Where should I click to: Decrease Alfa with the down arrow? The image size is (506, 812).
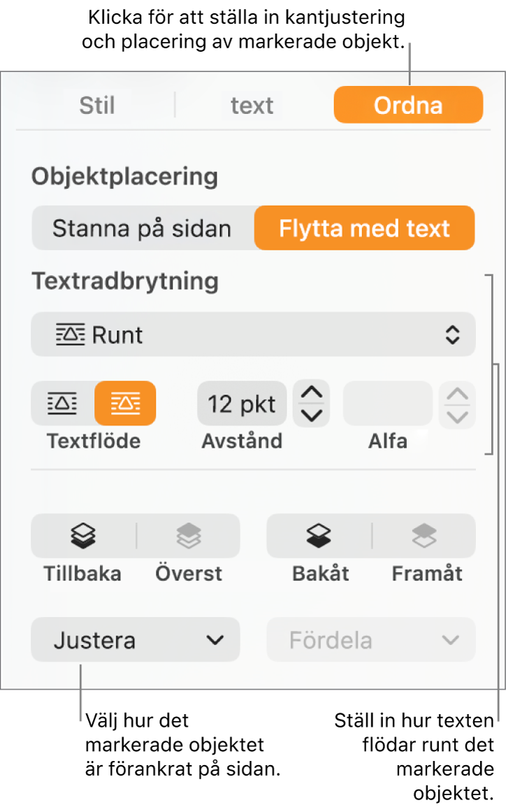(457, 416)
